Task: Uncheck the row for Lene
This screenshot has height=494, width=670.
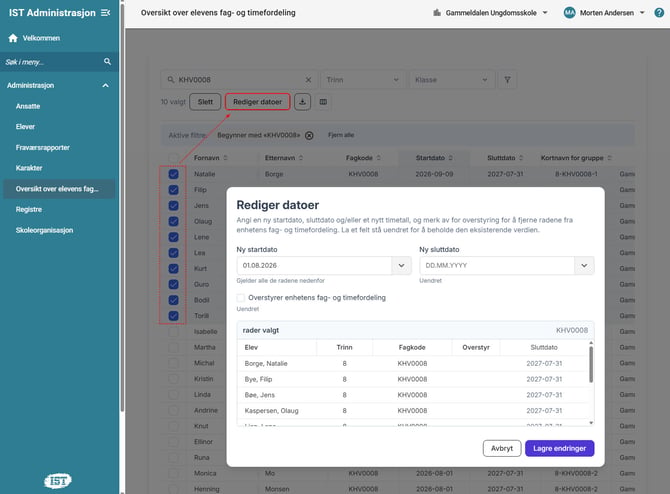Action: [x=173, y=237]
